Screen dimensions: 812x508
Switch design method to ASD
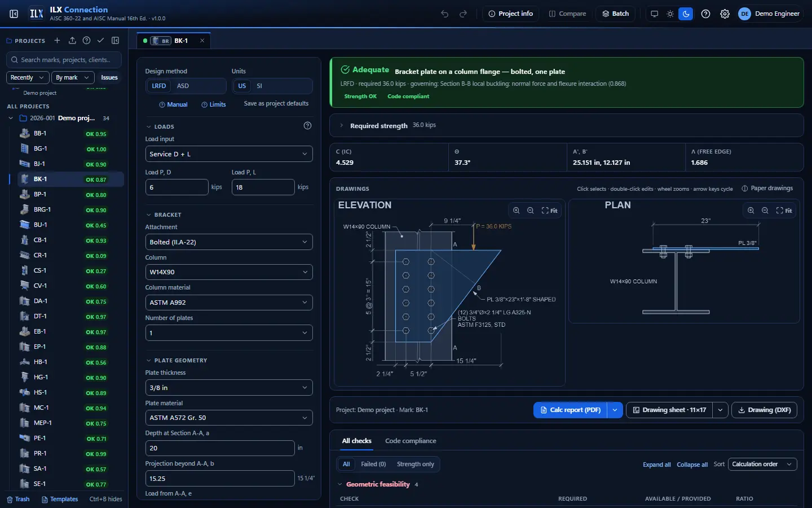[x=183, y=86]
